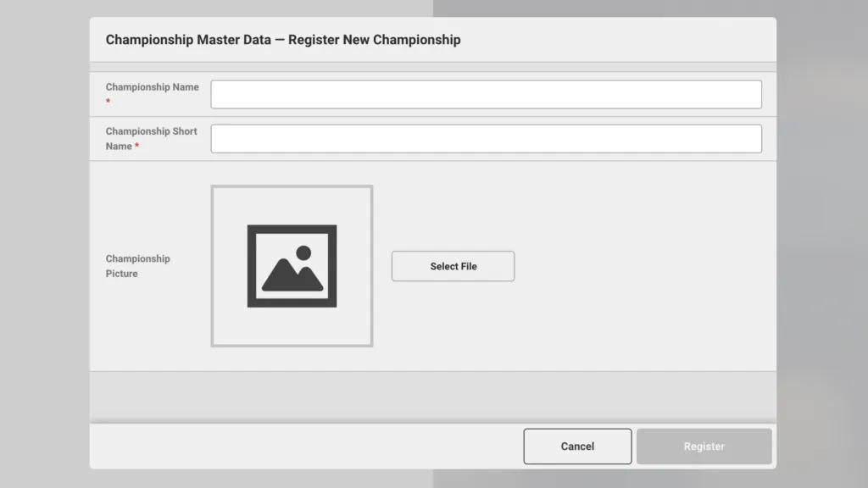Click the Championship Picture placeholder image

pos(292,266)
